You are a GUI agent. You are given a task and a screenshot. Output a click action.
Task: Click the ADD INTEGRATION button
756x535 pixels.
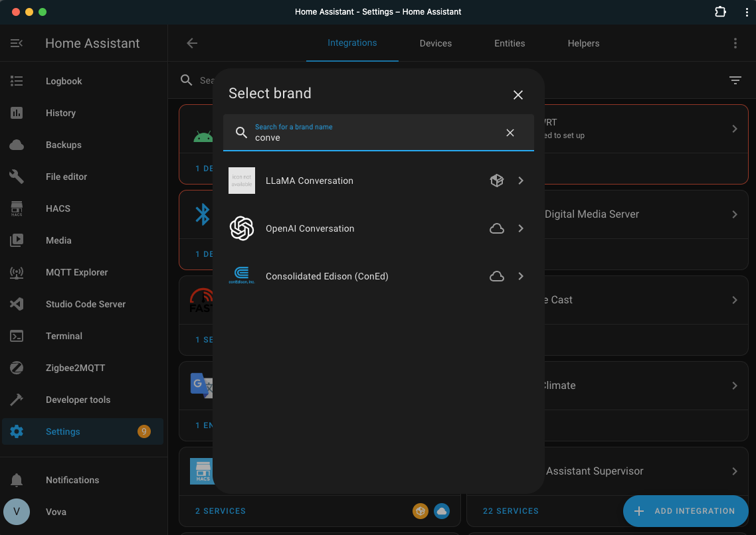click(685, 511)
